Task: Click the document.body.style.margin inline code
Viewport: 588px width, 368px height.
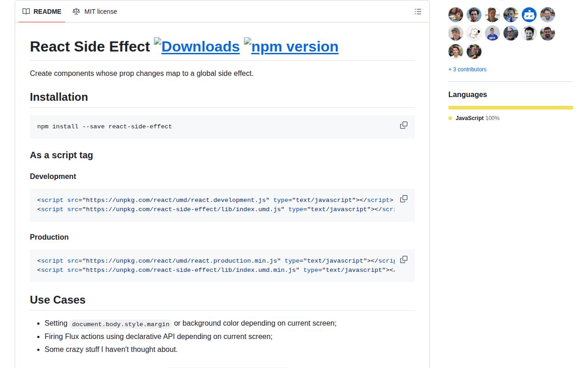Action: (121, 324)
